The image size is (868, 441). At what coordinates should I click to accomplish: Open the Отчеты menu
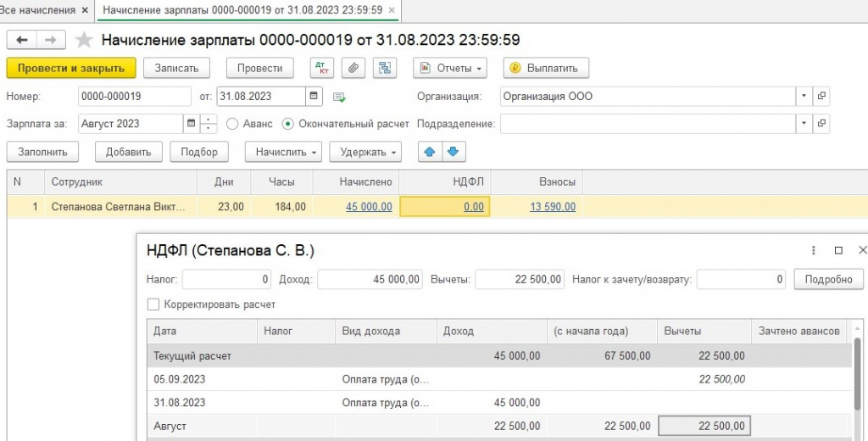coord(450,68)
